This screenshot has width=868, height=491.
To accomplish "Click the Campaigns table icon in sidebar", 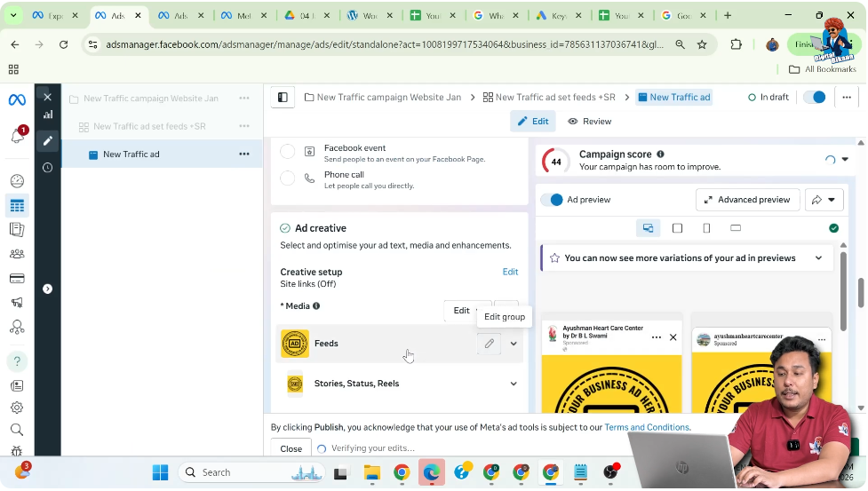I will [x=17, y=206].
